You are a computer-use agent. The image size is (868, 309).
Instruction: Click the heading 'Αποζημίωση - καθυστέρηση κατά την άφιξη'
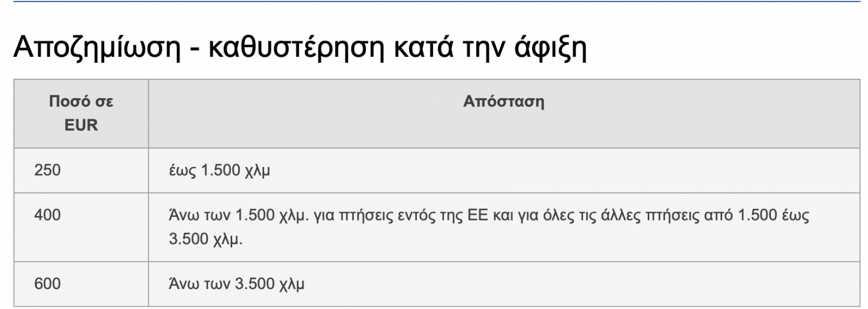pyautogui.click(x=299, y=48)
